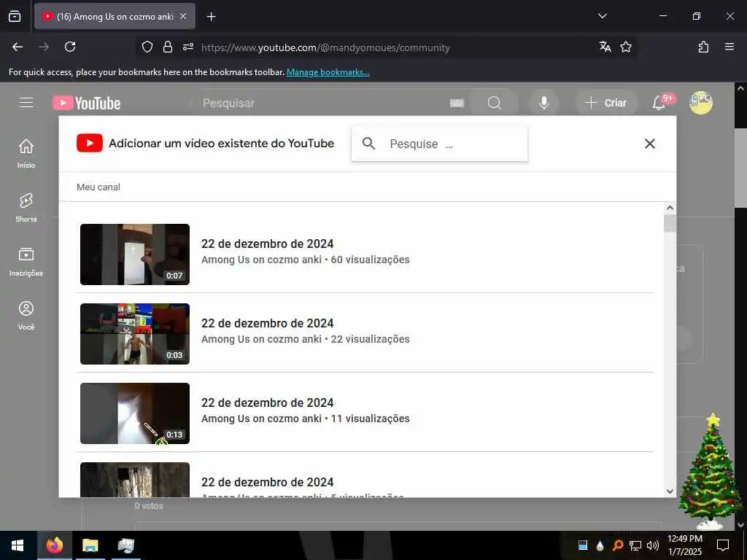Image resolution: width=747 pixels, height=560 pixels.
Task: Click the third taskbar app icon
Action: coord(125,545)
